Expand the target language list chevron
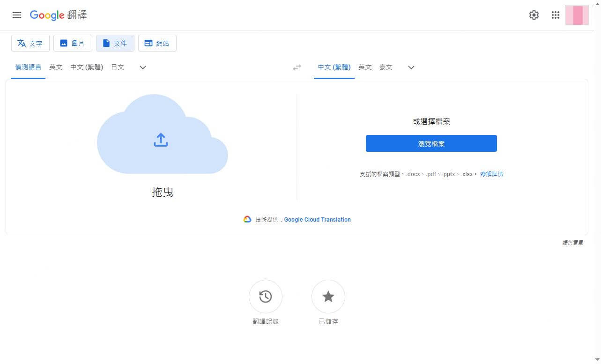 (411, 67)
